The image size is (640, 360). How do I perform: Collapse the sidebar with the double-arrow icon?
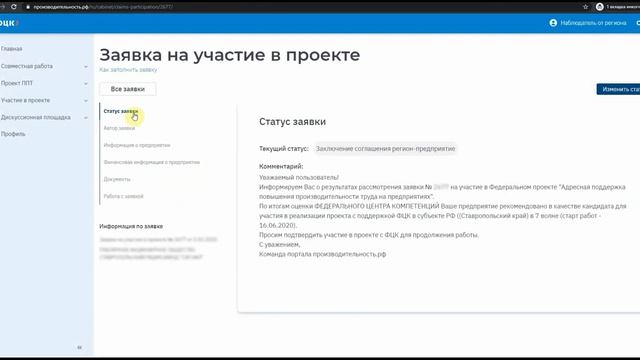coord(80,347)
